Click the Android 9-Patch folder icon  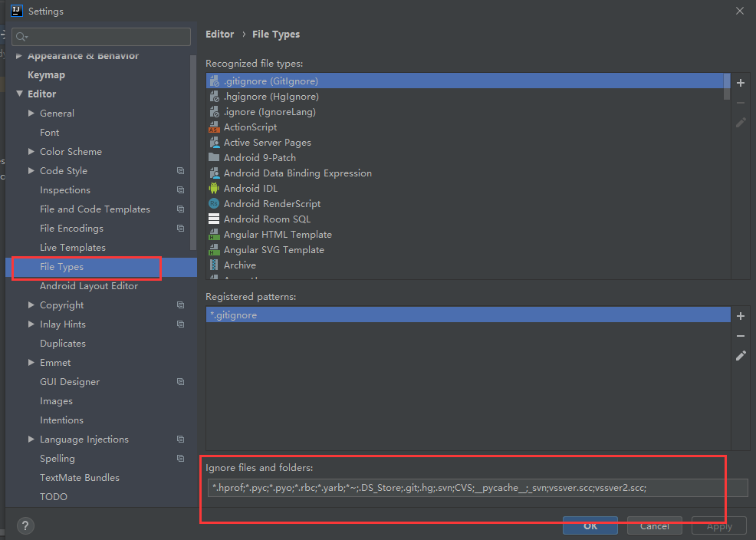click(x=214, y=157)
